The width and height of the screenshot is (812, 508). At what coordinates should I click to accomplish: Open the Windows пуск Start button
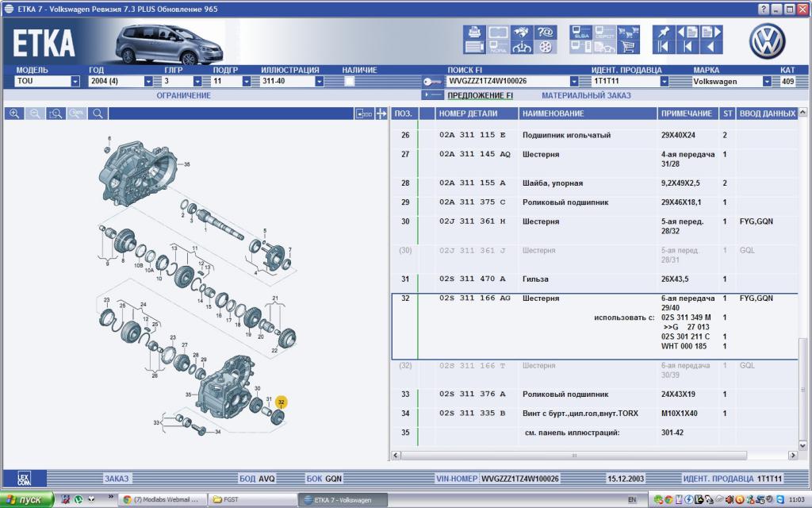[x=26, y=500]
